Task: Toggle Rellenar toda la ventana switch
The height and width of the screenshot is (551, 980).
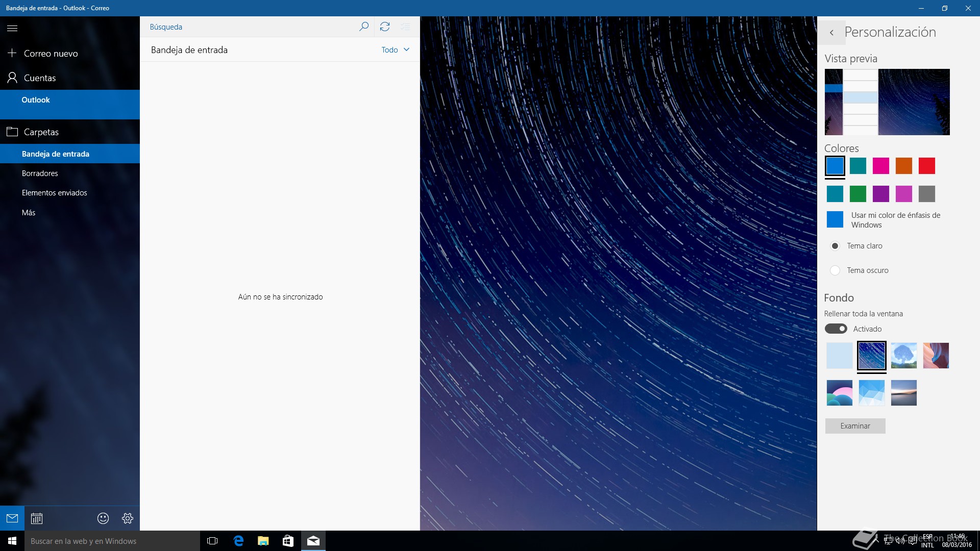Action: 836,329
